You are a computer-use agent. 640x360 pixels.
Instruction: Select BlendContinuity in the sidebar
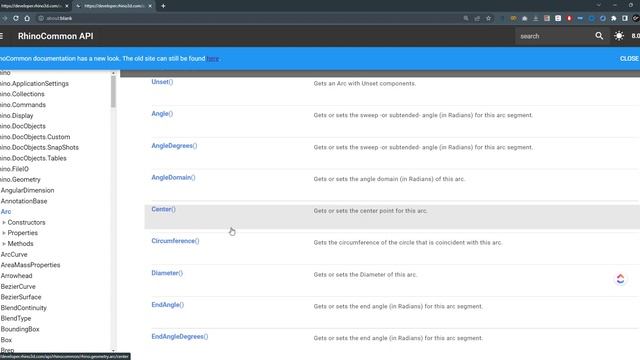[24, 307]
